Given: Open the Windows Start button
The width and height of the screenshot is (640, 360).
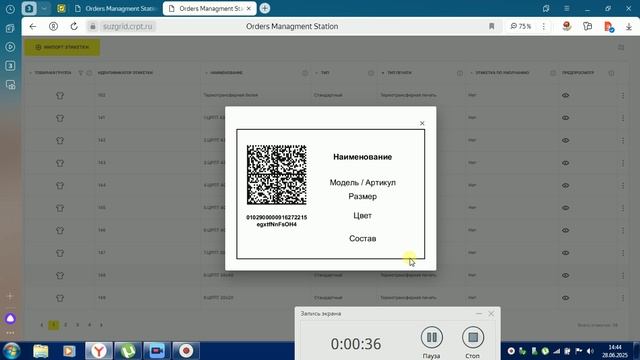Looking at the screenshot, I should point(11,351).
